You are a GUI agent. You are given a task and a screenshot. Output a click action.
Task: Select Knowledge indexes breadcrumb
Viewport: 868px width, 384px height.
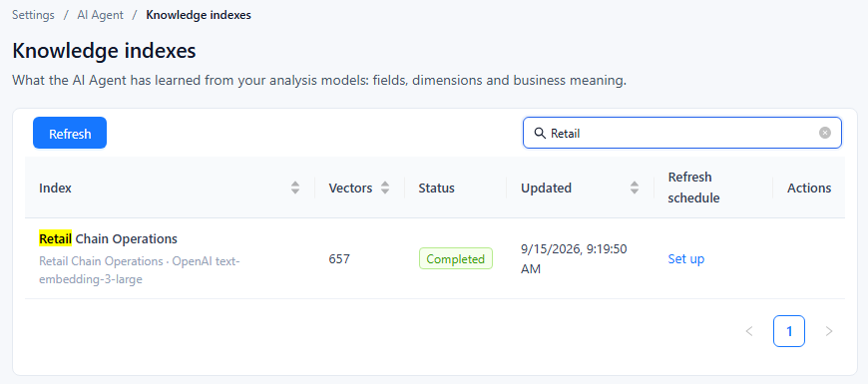[x=199, y=15]
